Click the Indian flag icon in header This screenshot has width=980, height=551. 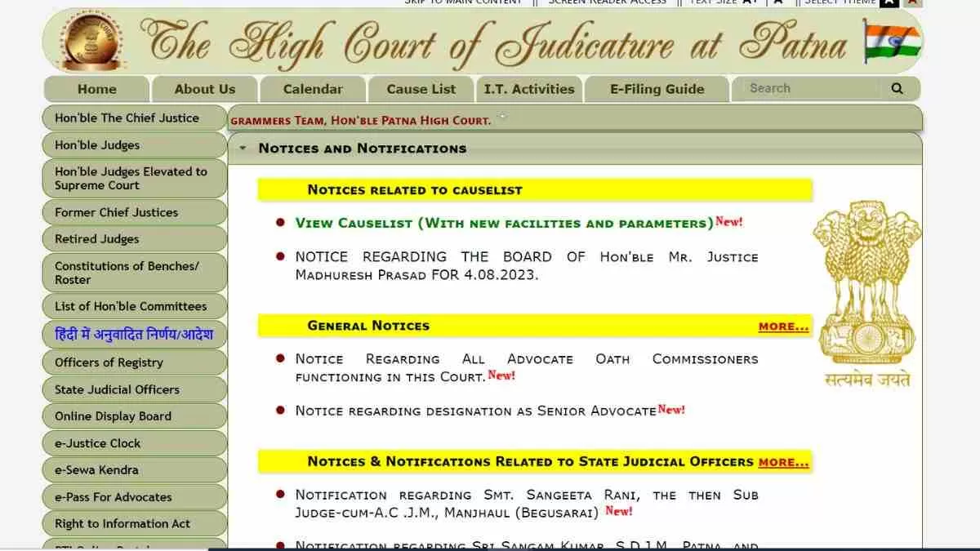(x=892, y=41)
